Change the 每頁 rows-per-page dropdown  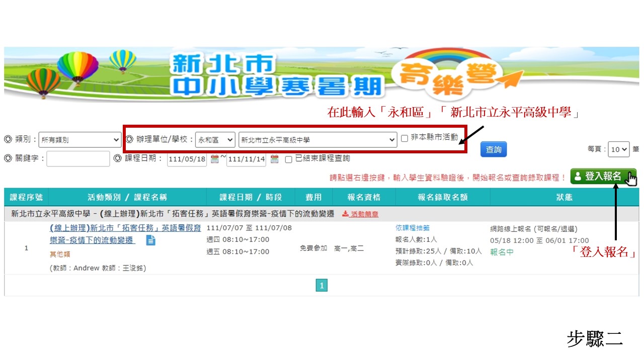pos(618,149)
